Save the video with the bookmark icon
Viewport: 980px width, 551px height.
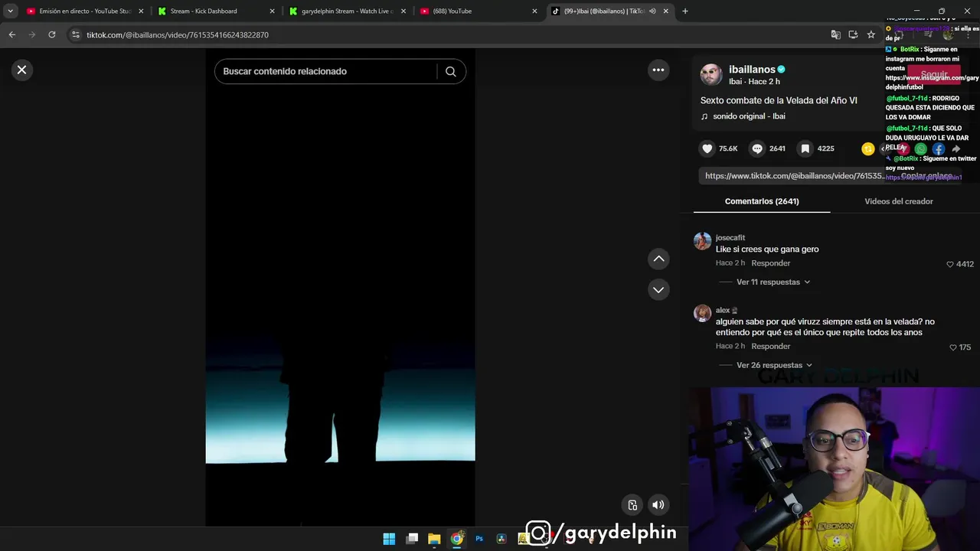[x=805, y=148]
